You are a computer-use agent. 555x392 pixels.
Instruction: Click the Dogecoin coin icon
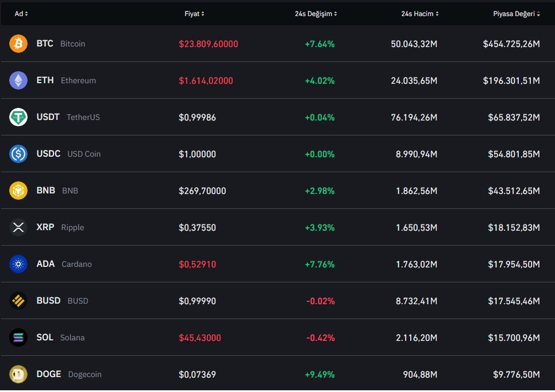tap(18, 374)
